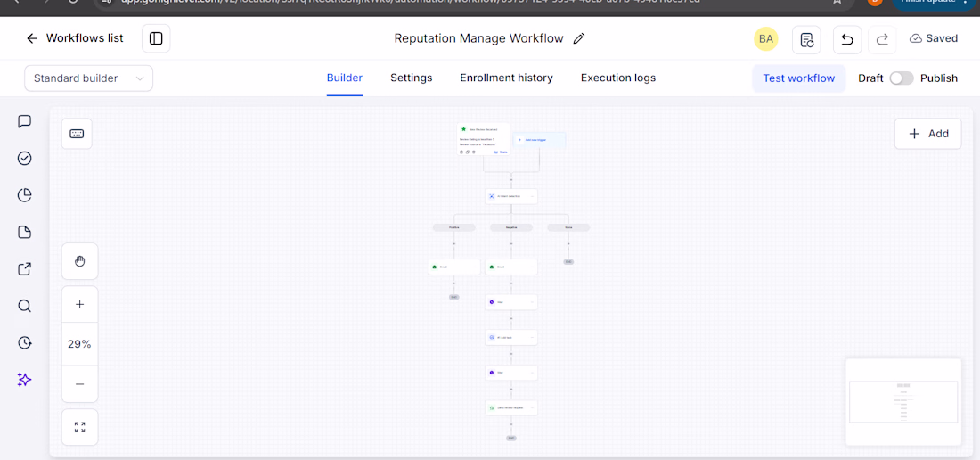Open the Send review request node
Viewport: 980px width, 460px height.
tap(511, 408)
